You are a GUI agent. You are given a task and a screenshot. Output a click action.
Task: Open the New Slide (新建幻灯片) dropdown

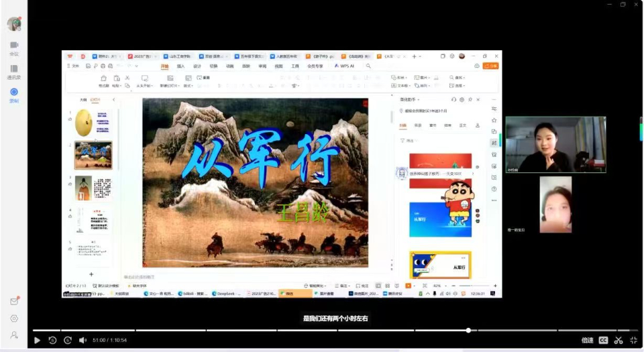click(x=170, y=81)
